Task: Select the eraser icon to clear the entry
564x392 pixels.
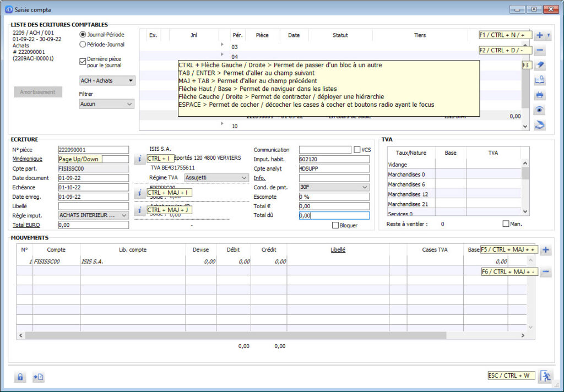Action: pos(540,64)
